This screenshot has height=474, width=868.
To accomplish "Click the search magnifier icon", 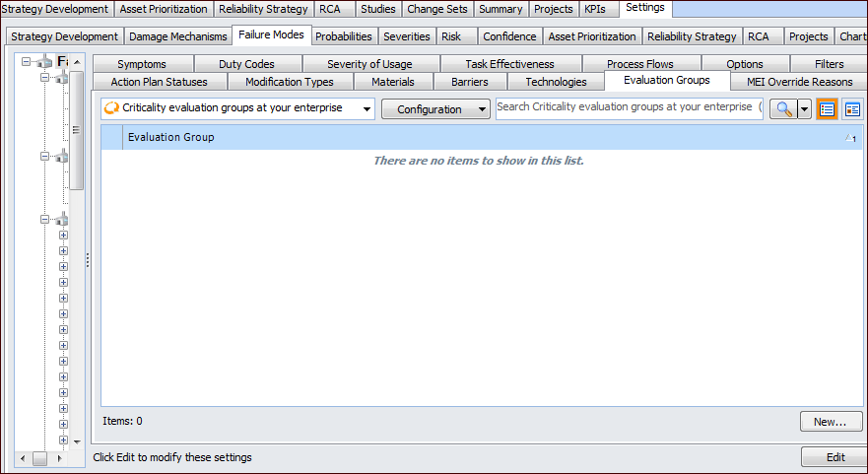I will click(x=783, y=109).
